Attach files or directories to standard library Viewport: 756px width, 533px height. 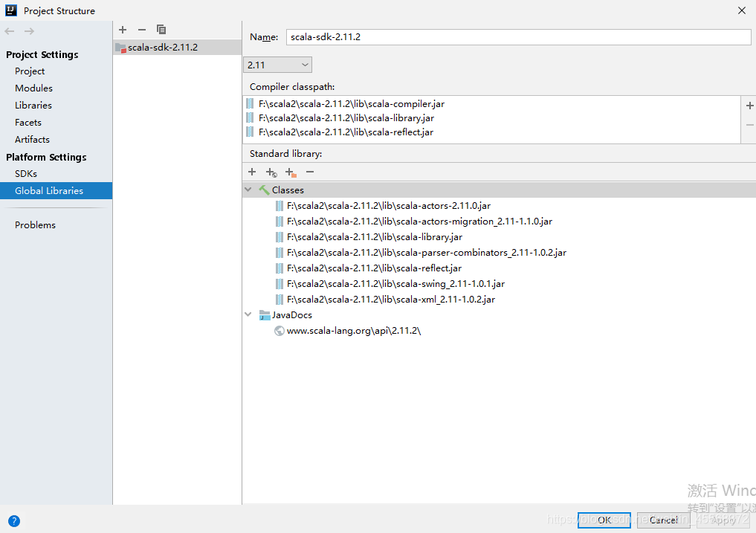[291, 172]
